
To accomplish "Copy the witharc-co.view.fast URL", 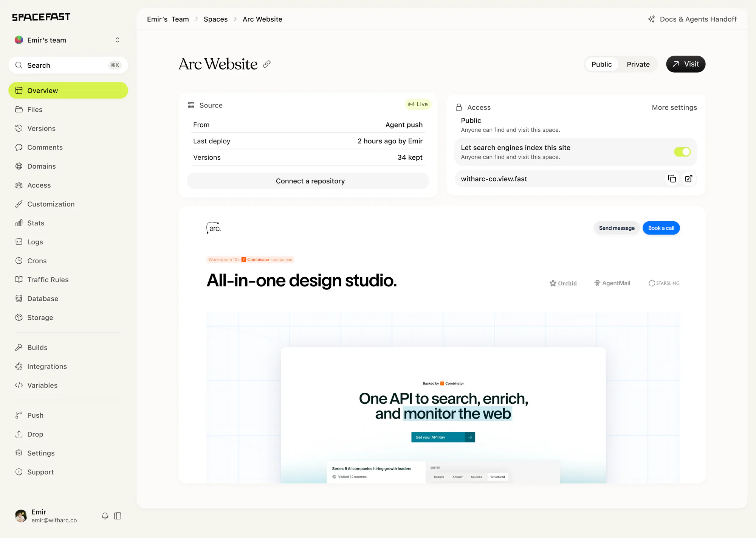I will pos(672,179).
